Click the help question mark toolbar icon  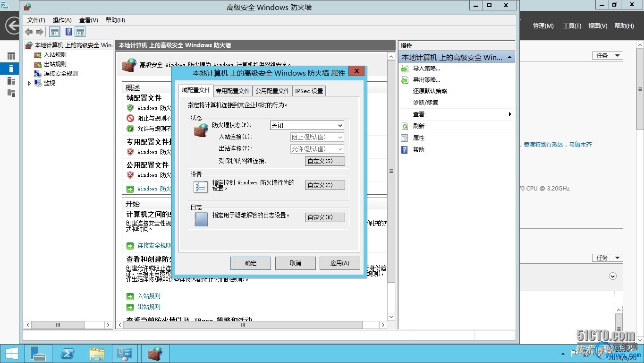(68, 32)
